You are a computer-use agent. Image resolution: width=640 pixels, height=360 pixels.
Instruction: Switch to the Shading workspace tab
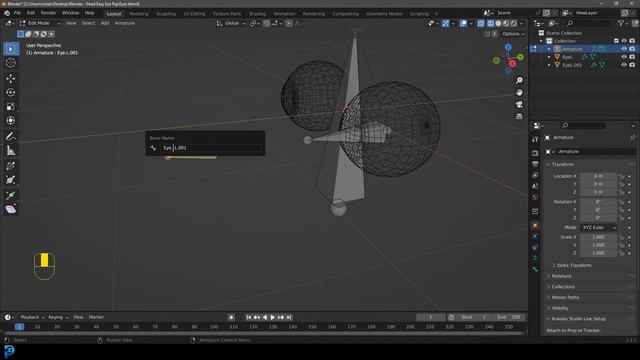pos(257,14)
